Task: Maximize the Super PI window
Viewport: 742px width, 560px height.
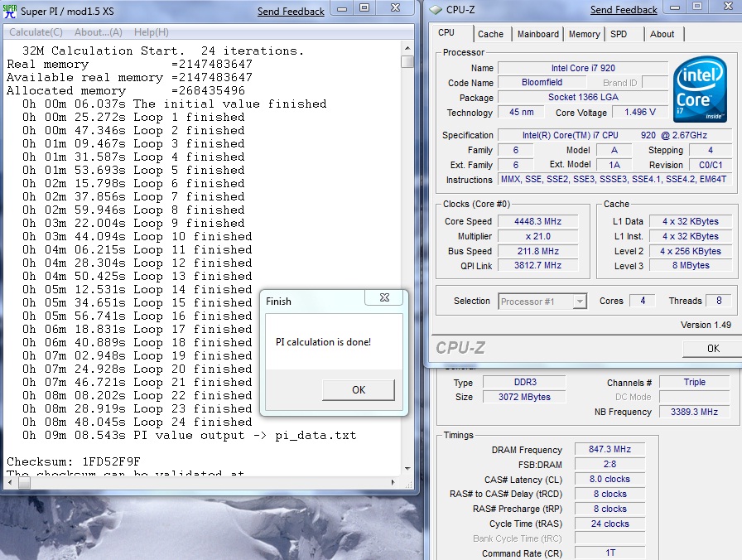Action: (364, 8)
